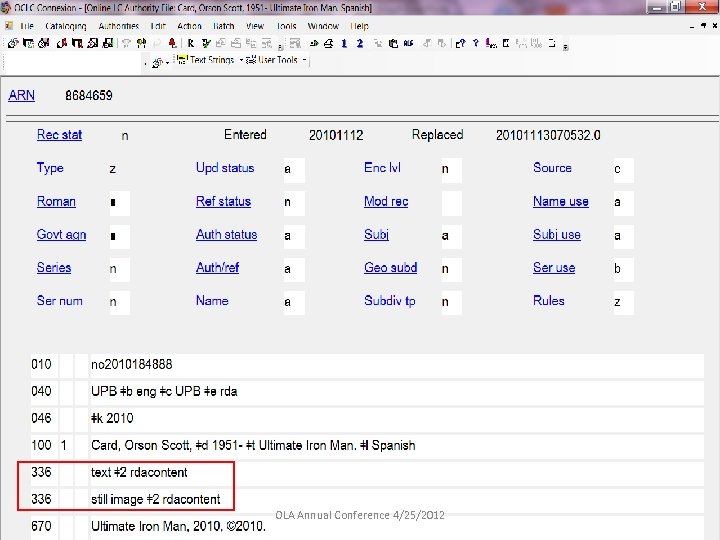Viewport: 720px width, 540px height.
Task: Click the ARN link
Action: (x=22, y=96)
